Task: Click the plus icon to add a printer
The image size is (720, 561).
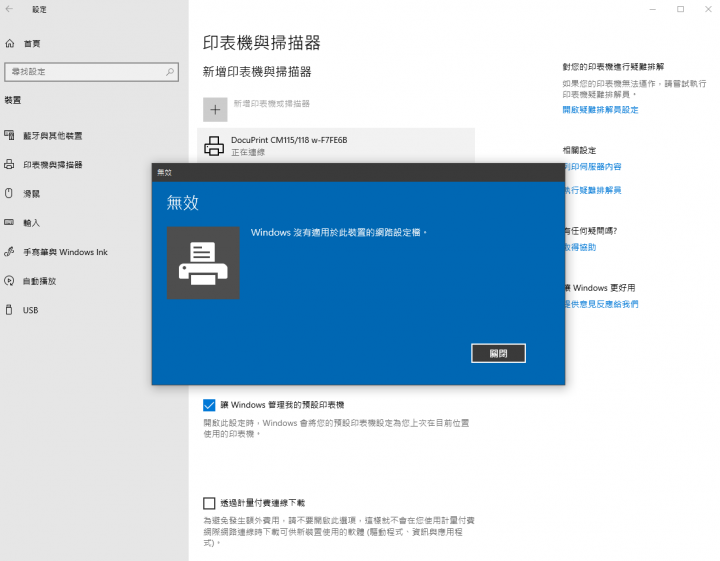Action: coord(215,110)
